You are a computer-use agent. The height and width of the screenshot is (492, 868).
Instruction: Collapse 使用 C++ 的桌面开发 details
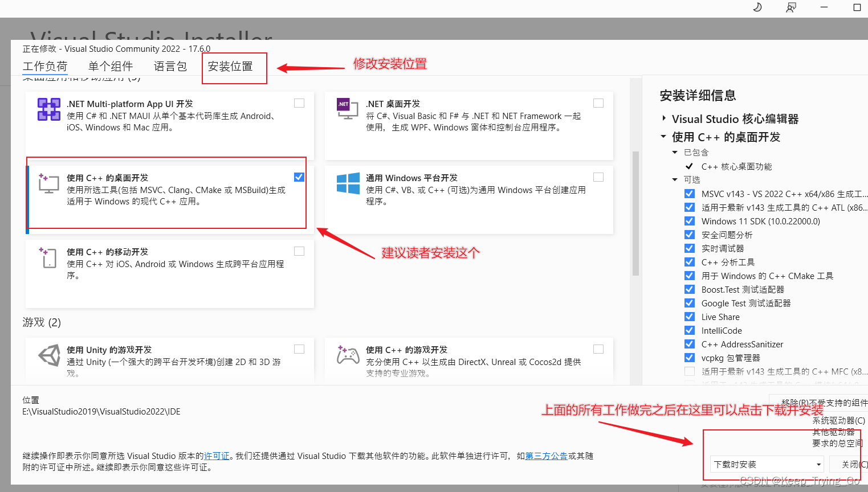tap(663, 137)
